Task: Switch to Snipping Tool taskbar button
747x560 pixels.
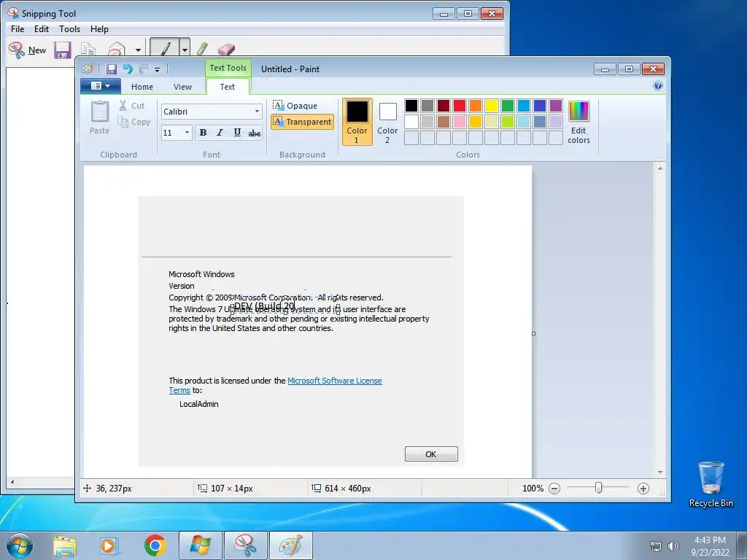Action: [245, 545]
